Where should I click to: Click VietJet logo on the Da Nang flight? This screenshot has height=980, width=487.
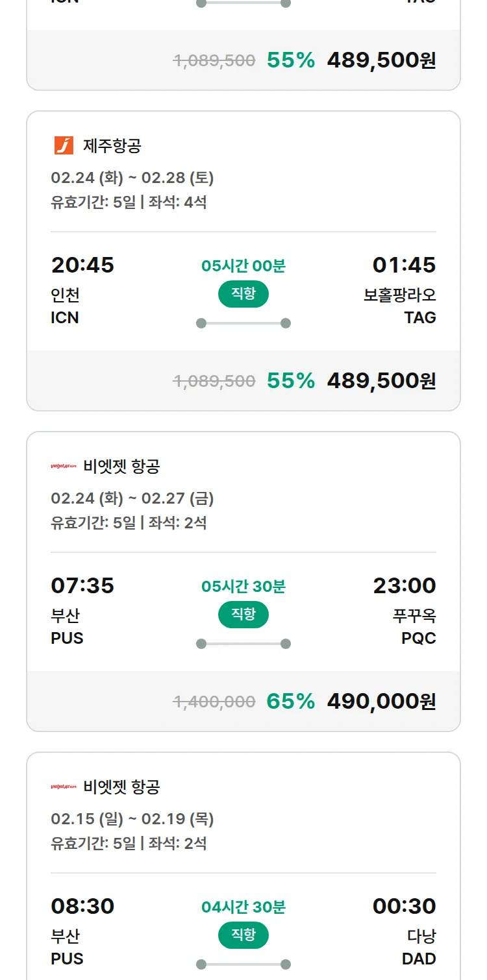[64, 787]
